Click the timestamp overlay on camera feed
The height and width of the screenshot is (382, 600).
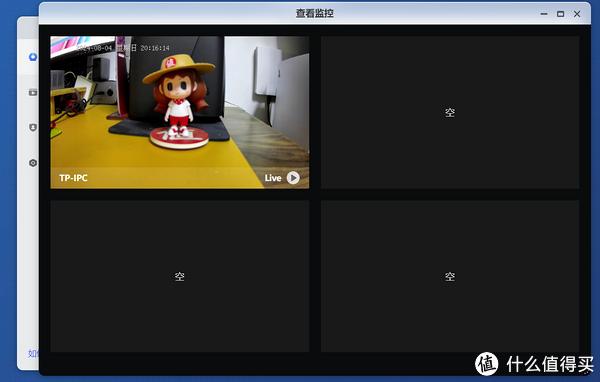(122, 48)
